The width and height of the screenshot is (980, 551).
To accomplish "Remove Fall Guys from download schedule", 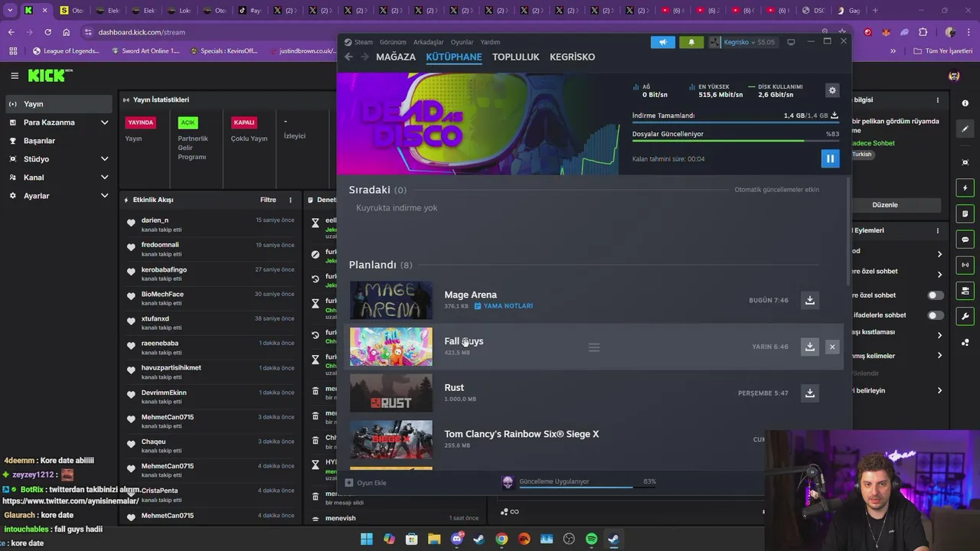I will coord(832,347).
